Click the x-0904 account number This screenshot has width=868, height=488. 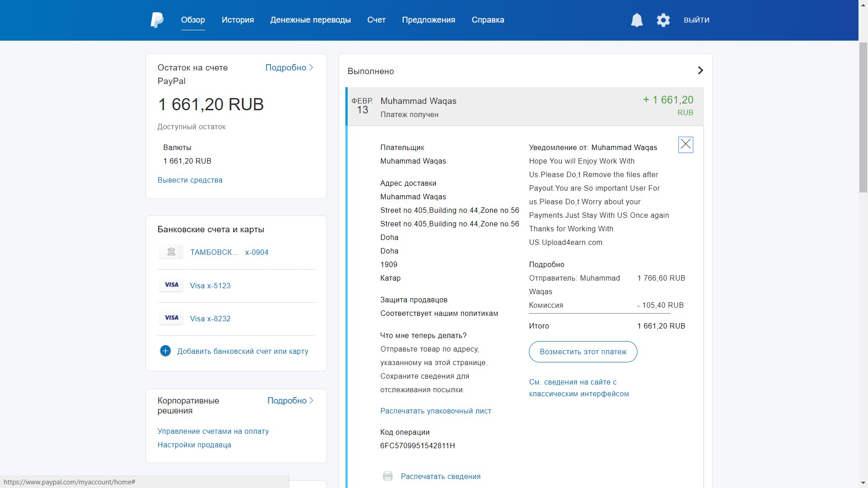click(257, 252)
